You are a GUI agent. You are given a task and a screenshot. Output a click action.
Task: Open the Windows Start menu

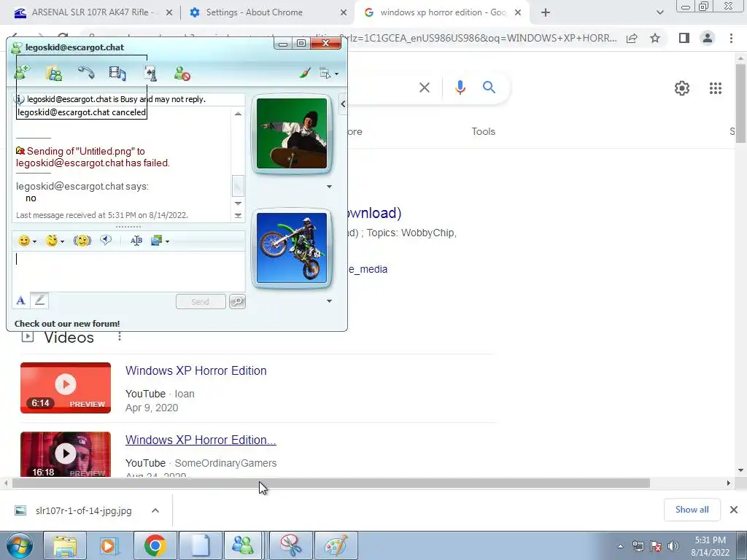[20, 545]
